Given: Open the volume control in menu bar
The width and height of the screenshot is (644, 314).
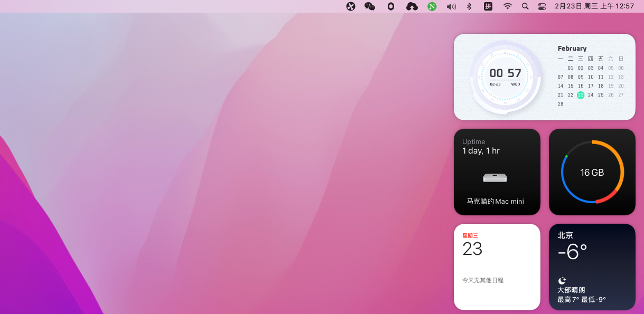Looking at the screenshot, I should point(451,6).
